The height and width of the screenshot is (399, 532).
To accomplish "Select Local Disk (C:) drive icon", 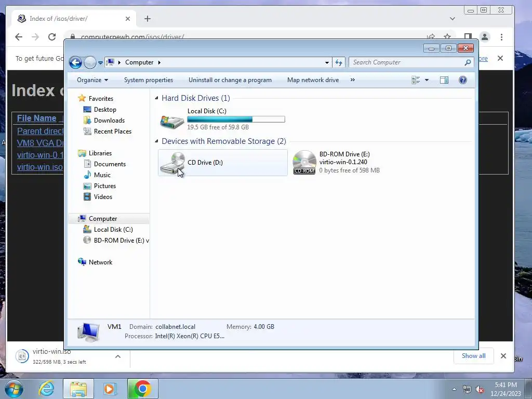I will click(172, 122).
